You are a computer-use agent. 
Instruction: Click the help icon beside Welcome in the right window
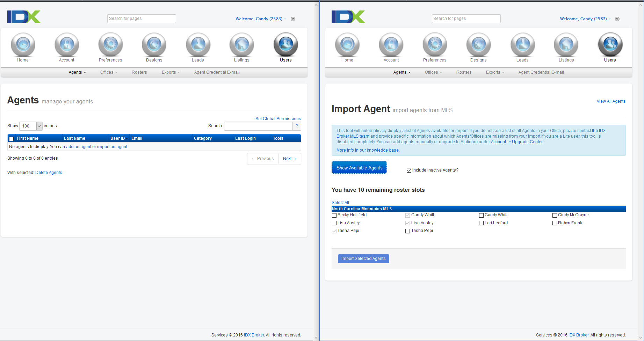pyautogui.click(x=617, y=19)
